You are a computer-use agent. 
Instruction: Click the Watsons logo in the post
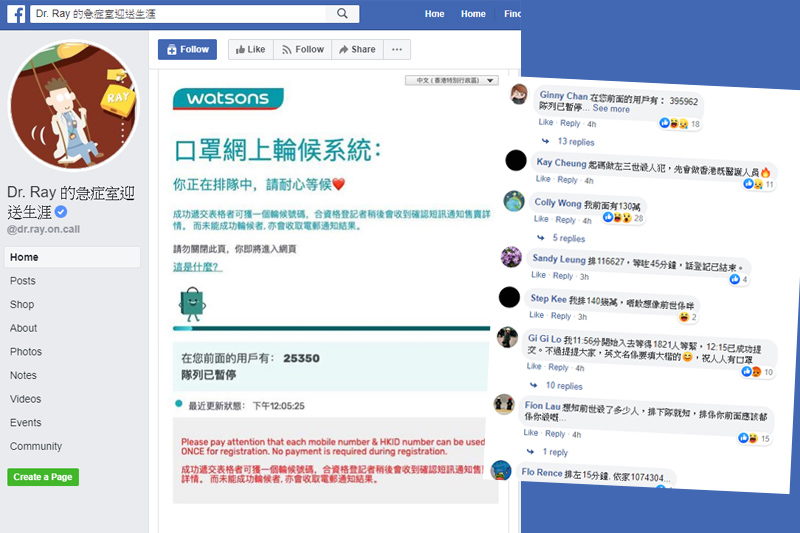[x=228, y=98]
